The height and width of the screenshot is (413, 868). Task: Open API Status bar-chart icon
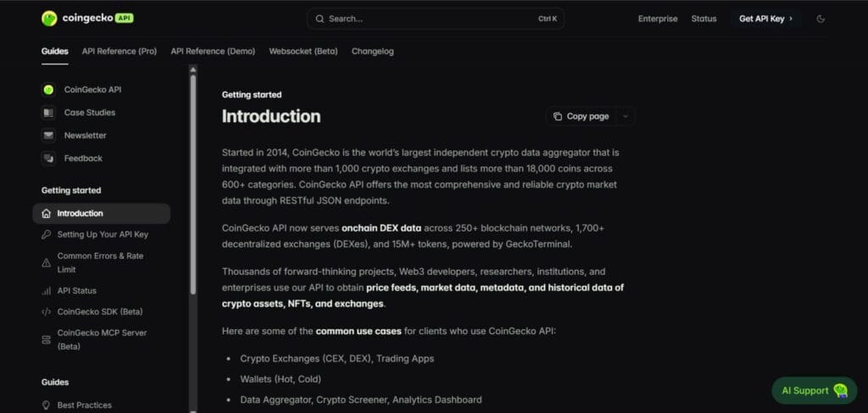[x=46, y=291]
